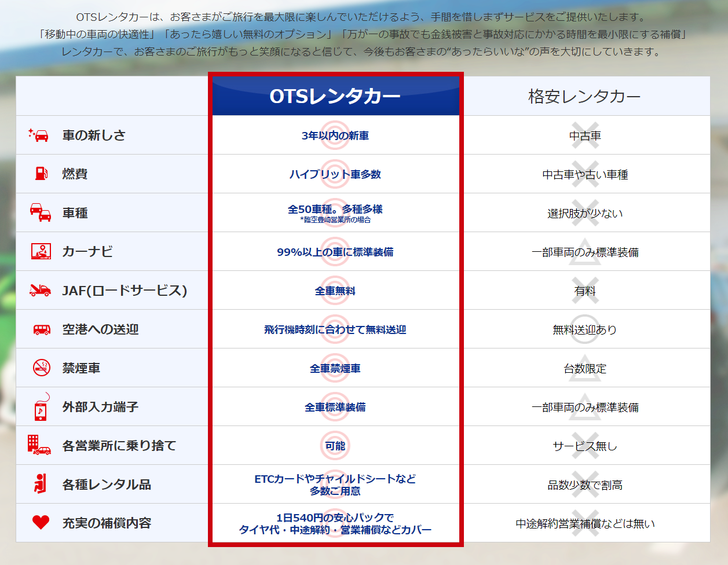Click the child seat rental icon
Image resolution: width=728 pixels, height=565 pixels.
pos(40,483)
